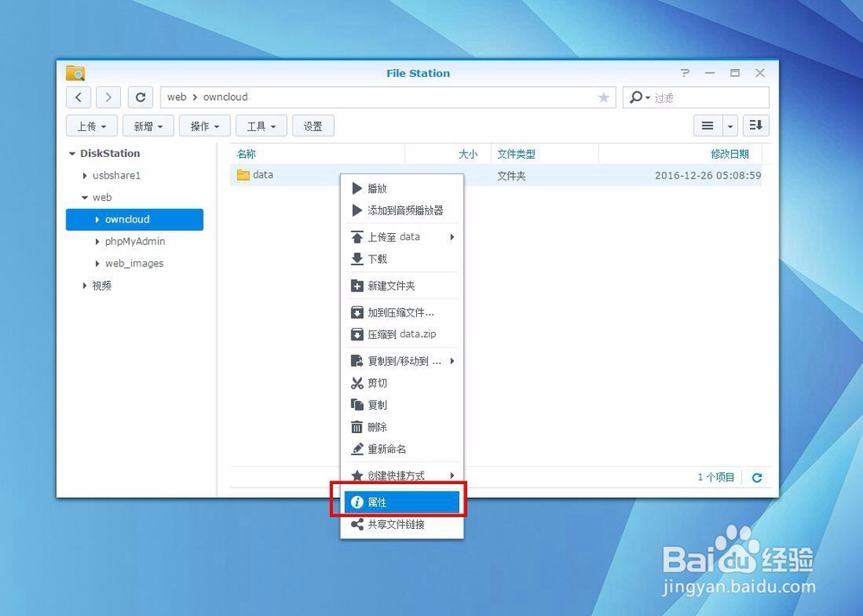863x616 pixels.
Task: Click modification date 2016-12-26 05:08:59
Action: pos(708,175)
